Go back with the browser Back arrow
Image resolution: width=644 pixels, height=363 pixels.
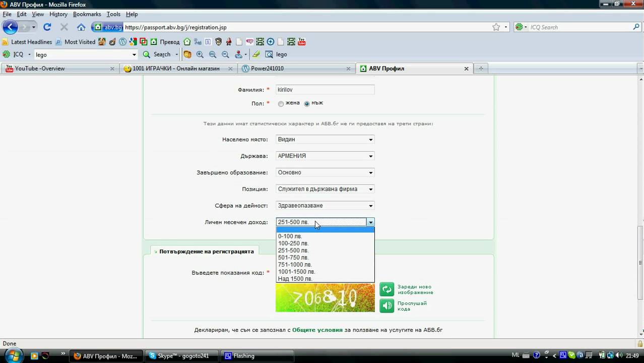10,27
